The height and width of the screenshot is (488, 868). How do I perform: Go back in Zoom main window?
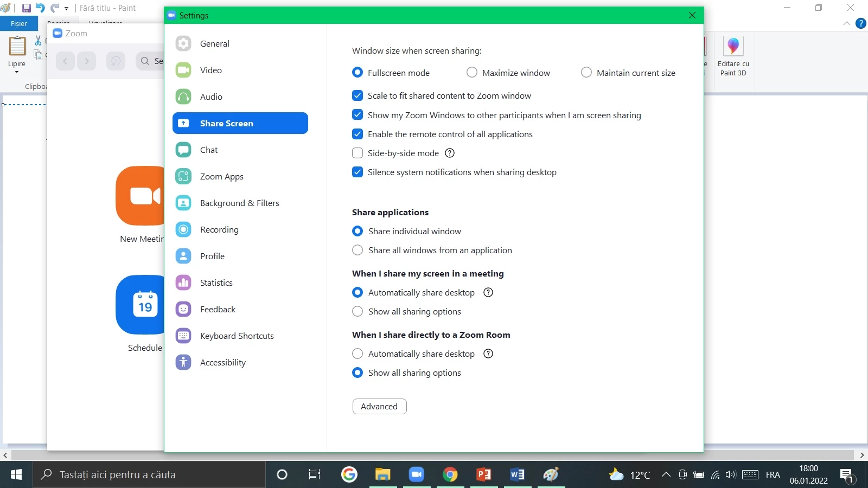65,61
